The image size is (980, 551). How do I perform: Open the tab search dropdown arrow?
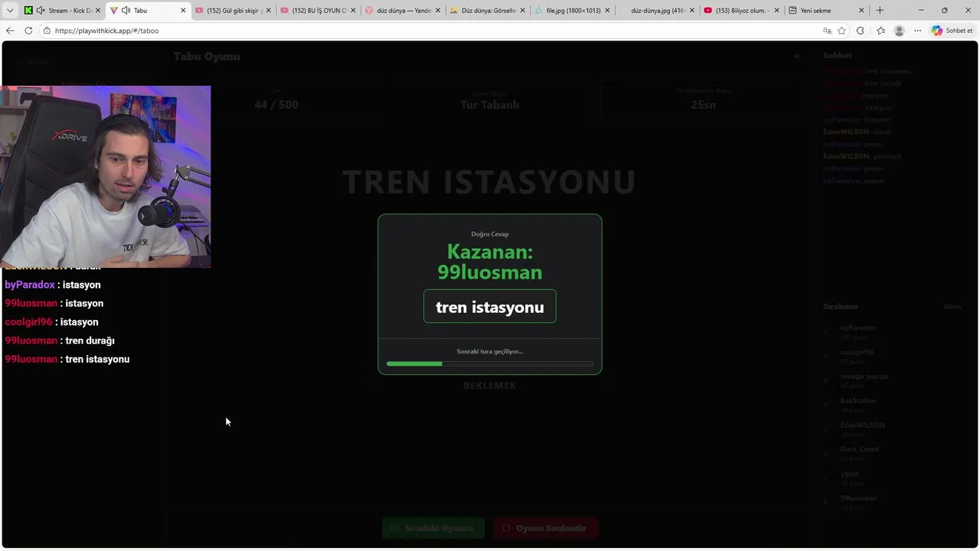pos(10,11)
